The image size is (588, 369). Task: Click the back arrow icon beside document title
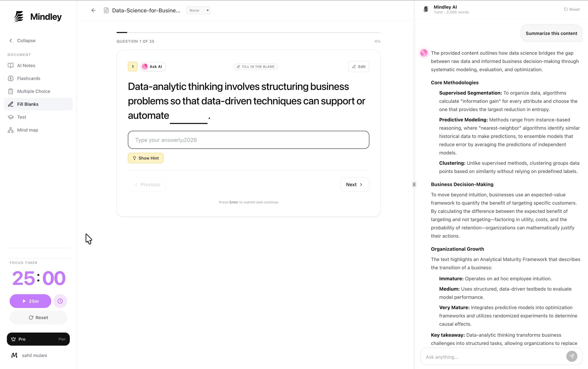click(x=94, y=10)
